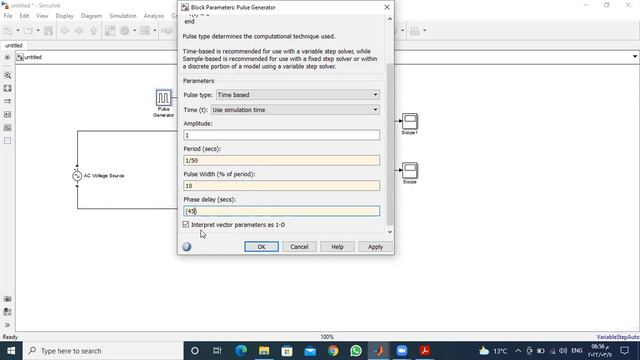Open Microsoft Edge from taskbar
This screenshot has height=360, width=640.
(x=241, y=351)
